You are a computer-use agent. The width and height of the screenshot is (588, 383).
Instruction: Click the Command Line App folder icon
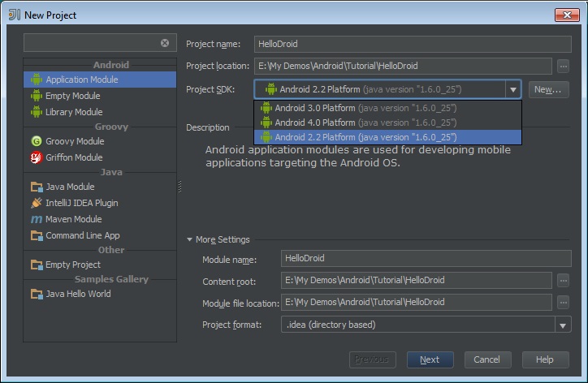point(37,235)
